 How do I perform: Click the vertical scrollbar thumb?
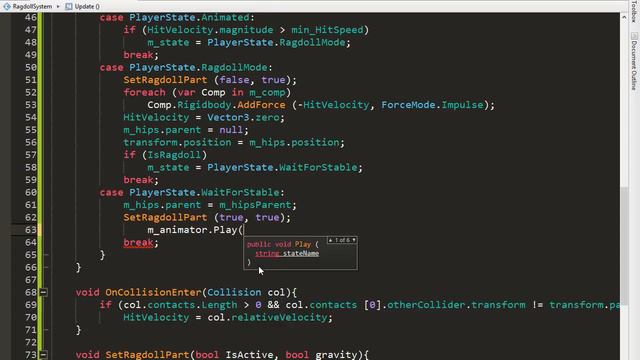[x=624, y=245]
